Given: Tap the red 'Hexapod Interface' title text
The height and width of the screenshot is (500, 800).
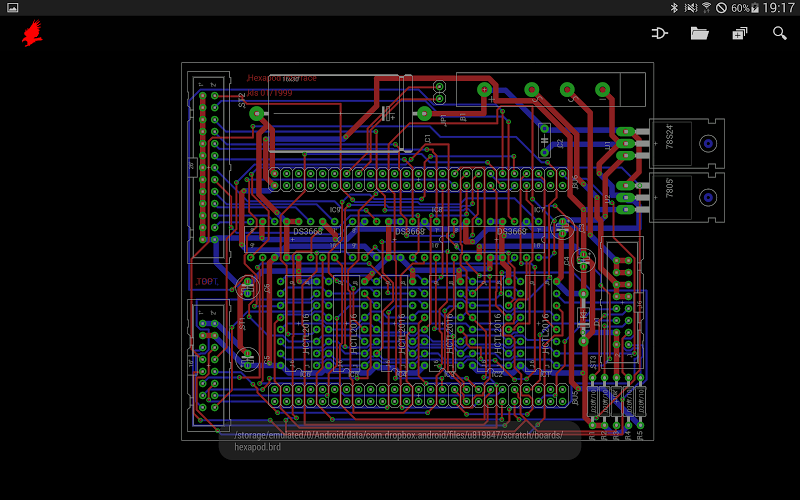Looking at the screenshot, I should 282,78.
